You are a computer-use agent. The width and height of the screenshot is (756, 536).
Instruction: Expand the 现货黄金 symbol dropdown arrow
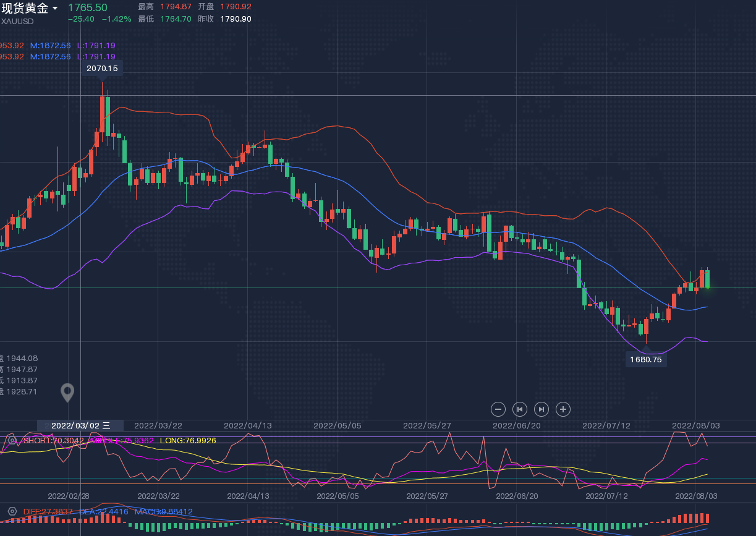[x=56, y=9]
